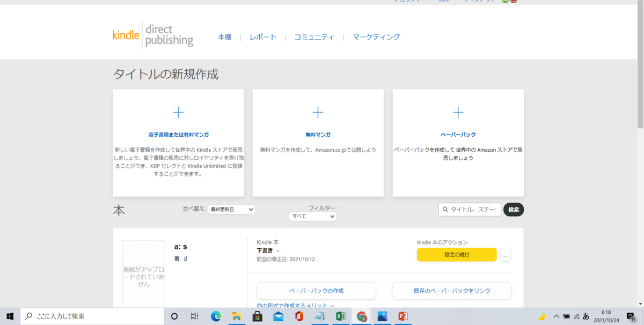Click 既存のペーパーバックをリンク
The width and height of the screenshot is (644, 325).
pos(451,290)
